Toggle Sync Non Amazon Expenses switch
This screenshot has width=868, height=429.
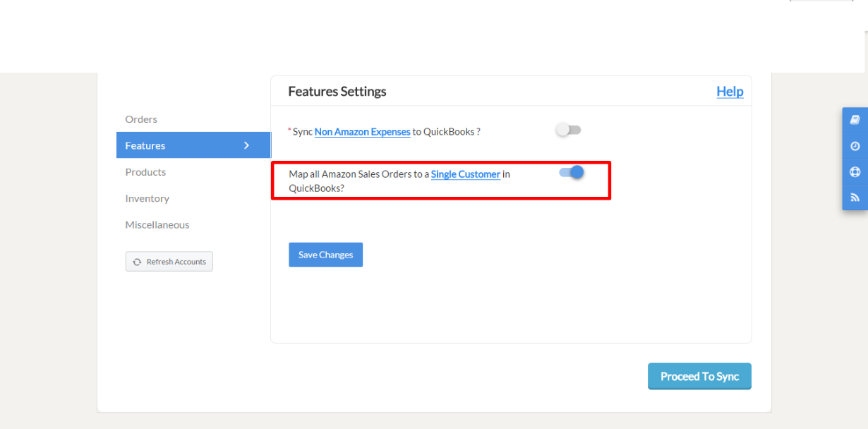coord(568,130)
